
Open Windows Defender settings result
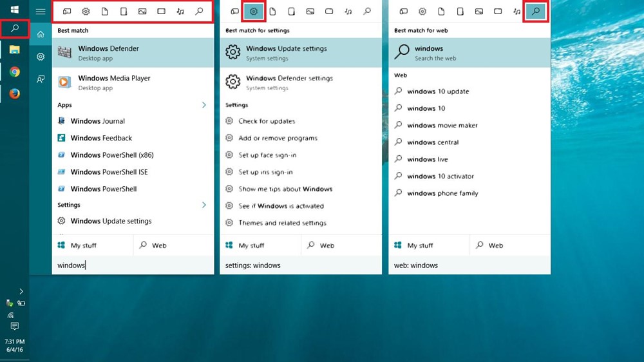coord(301,82)
